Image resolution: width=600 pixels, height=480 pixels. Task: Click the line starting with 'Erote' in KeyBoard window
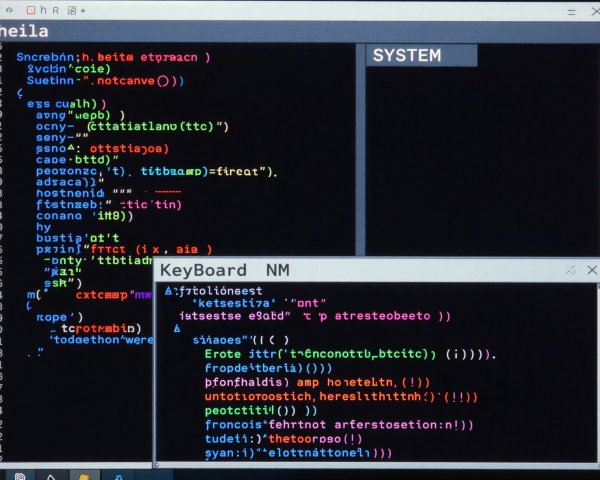(x=350, y=354)
